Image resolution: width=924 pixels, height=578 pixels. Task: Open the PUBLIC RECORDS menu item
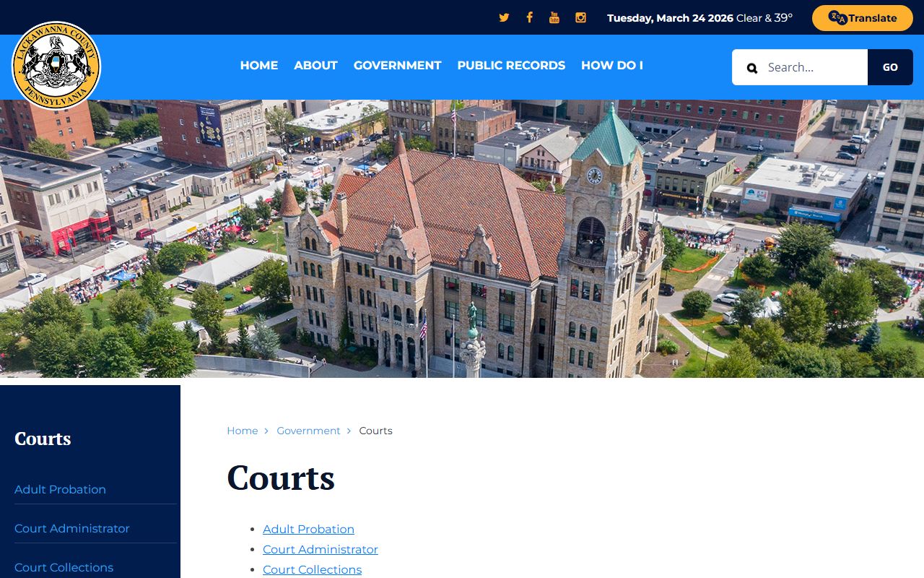point(511,65)
